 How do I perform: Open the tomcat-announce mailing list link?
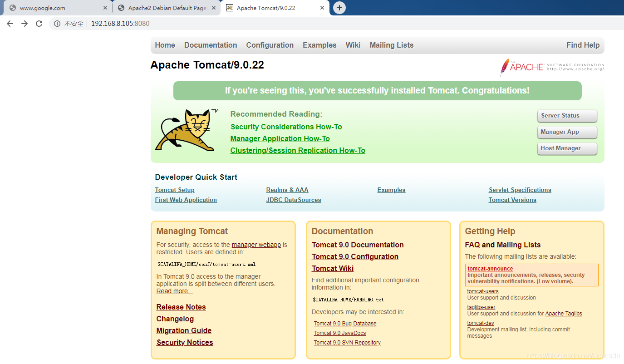point(490,269)
